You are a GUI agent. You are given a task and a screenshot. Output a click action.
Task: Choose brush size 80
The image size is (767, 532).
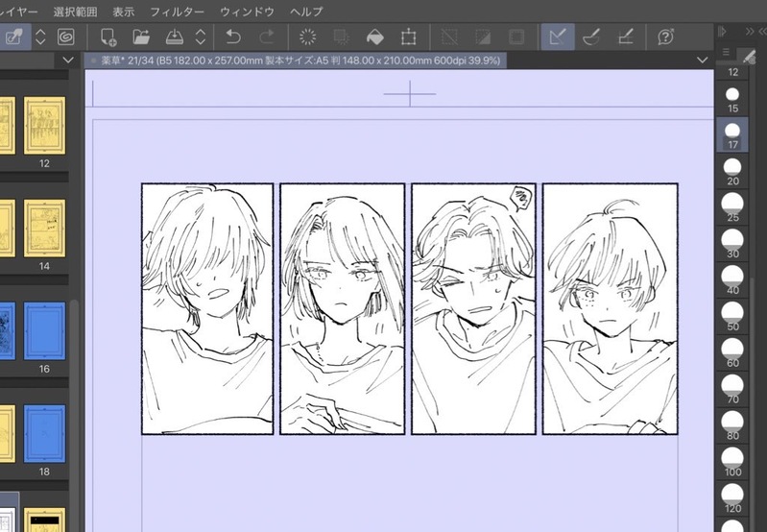[732, 425]
